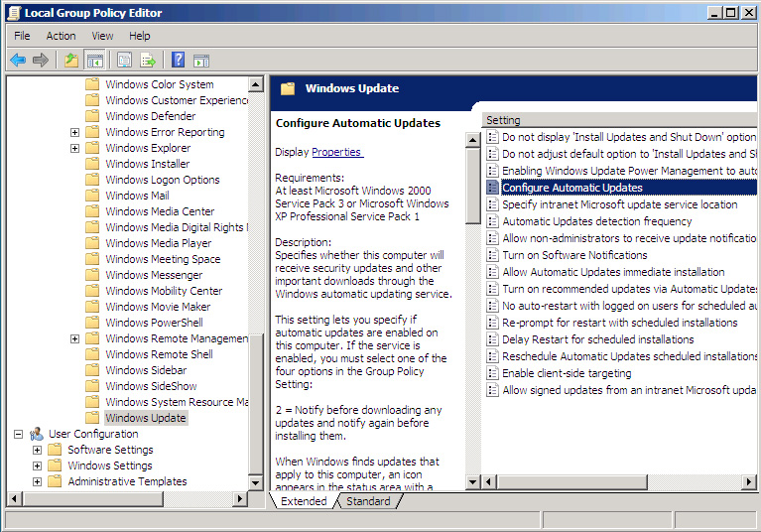Screen dimensions: 761x532
Task: Select Windows Movie Maker in tree
Action: point(158,307)
